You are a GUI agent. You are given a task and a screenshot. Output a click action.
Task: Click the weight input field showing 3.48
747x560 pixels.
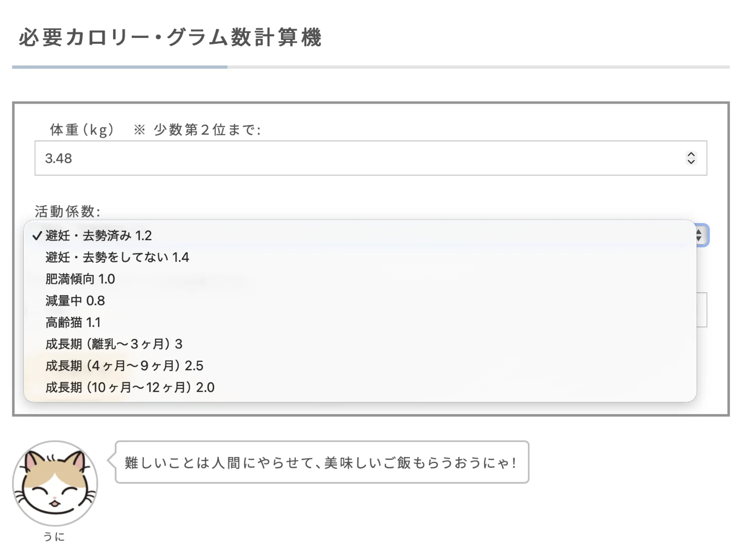tap(349, 158)
